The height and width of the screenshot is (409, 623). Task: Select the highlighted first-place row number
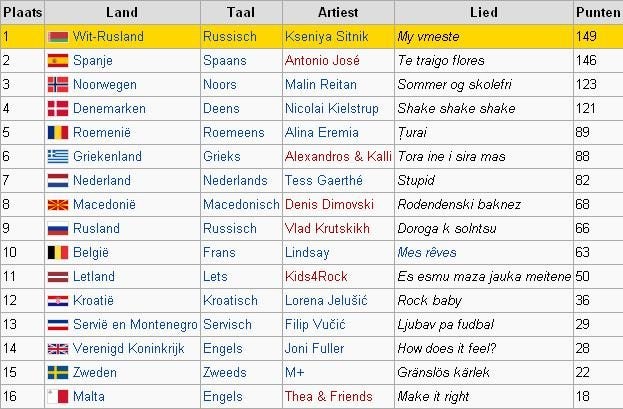[x=6, y=37]
